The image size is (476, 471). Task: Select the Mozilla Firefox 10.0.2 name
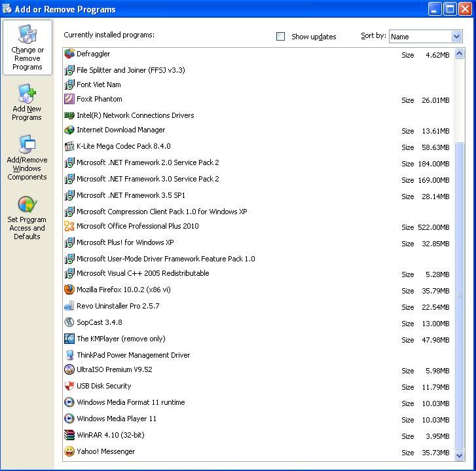click(x=124, y=290)
